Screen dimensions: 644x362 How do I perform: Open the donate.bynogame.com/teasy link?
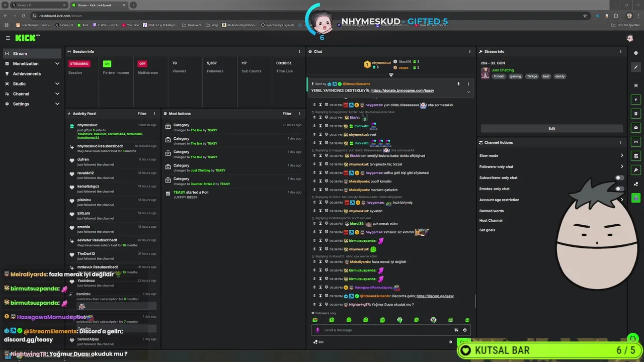point(403,90)
